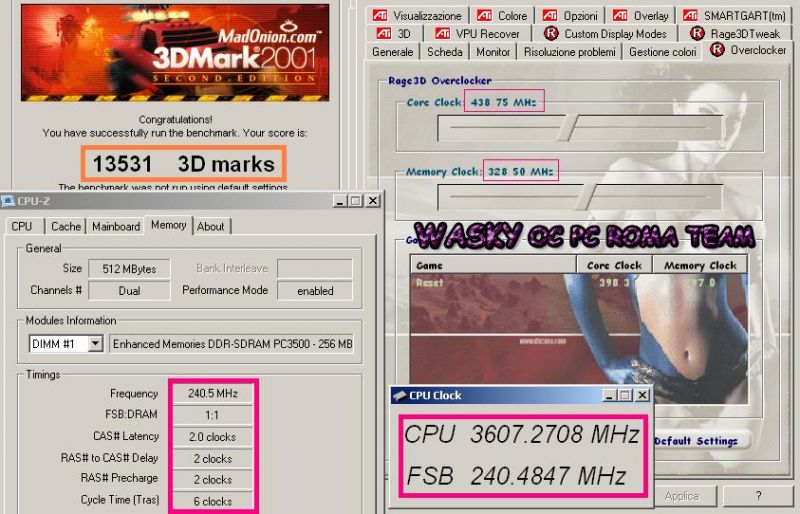Select the Custom Display Modes tab
Image resolution: width=800 pixels, height=514 pixels.
pos(605,34)
